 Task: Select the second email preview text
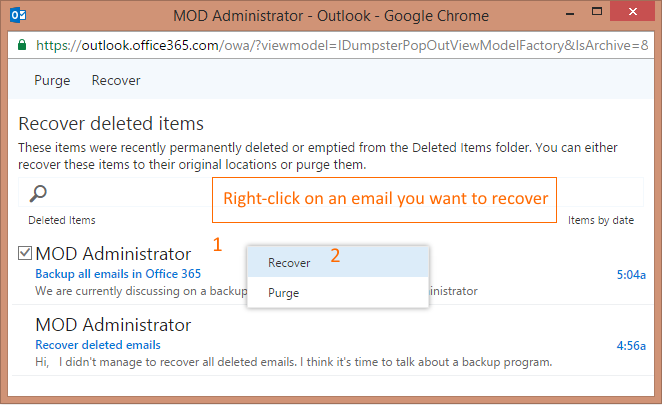click(294, 362)
